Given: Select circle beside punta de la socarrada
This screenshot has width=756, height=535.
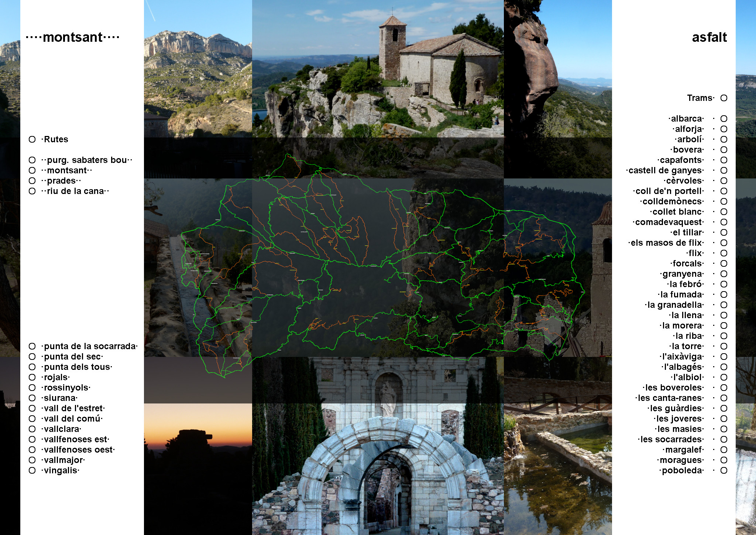Looking at the screenshot, I should point(32,346).
